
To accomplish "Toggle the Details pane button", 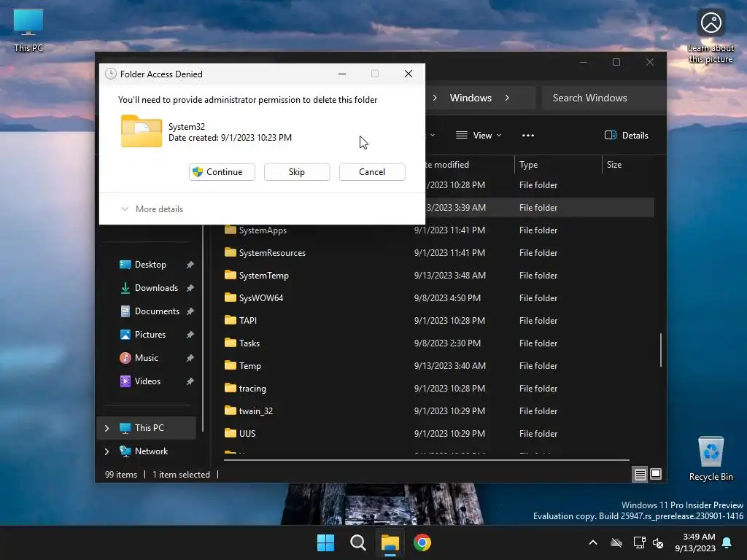I will point(627,135).
